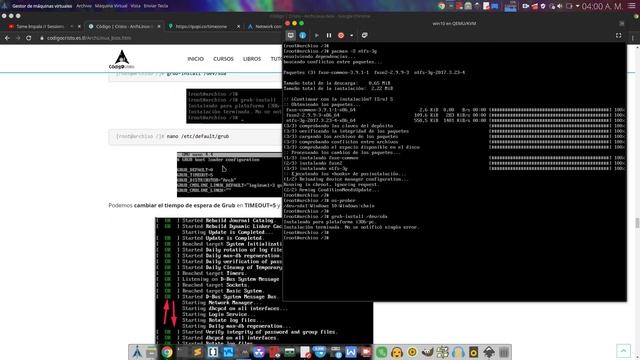Open Brackets editor from the dock

(213, 352)
